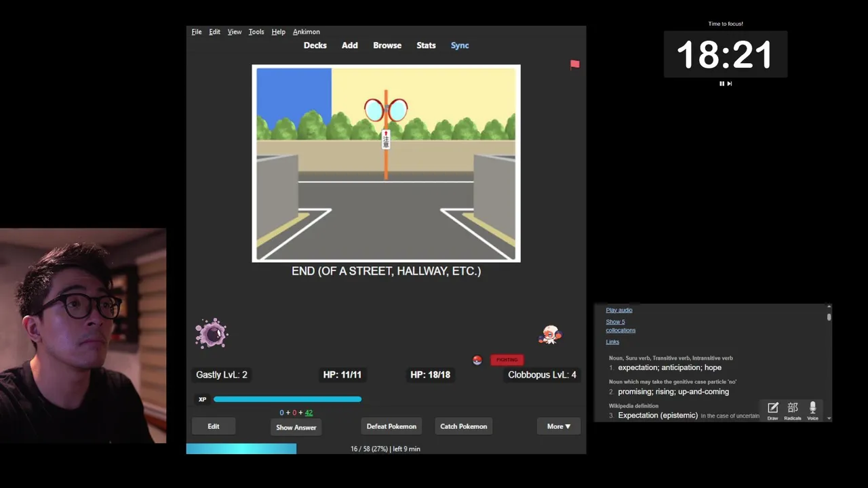The image size is (868, 488).
Task: Click Add to create a new card
Action: point(349,45)
